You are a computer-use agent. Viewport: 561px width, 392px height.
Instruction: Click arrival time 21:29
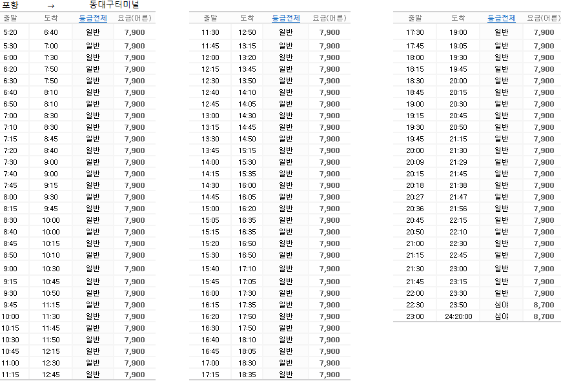pos(458,162)
